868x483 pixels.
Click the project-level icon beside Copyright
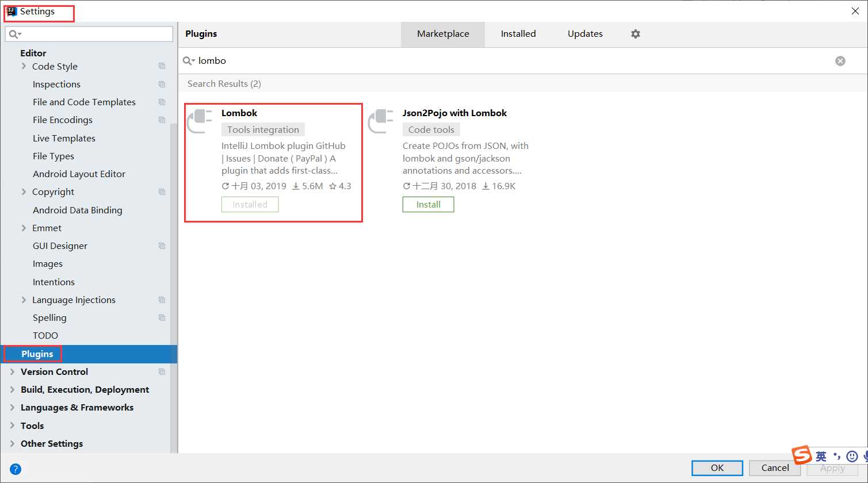(162, 192)
